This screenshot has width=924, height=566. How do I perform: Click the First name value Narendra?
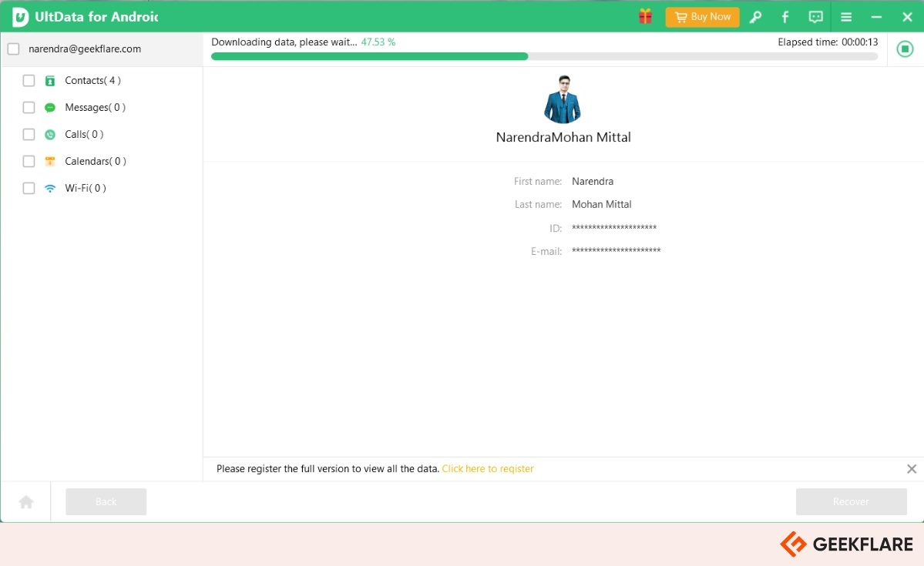[x=592, y=182]
